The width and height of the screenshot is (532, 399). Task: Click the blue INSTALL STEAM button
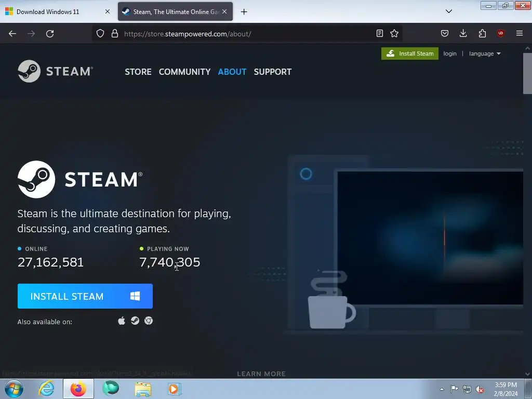85,296
